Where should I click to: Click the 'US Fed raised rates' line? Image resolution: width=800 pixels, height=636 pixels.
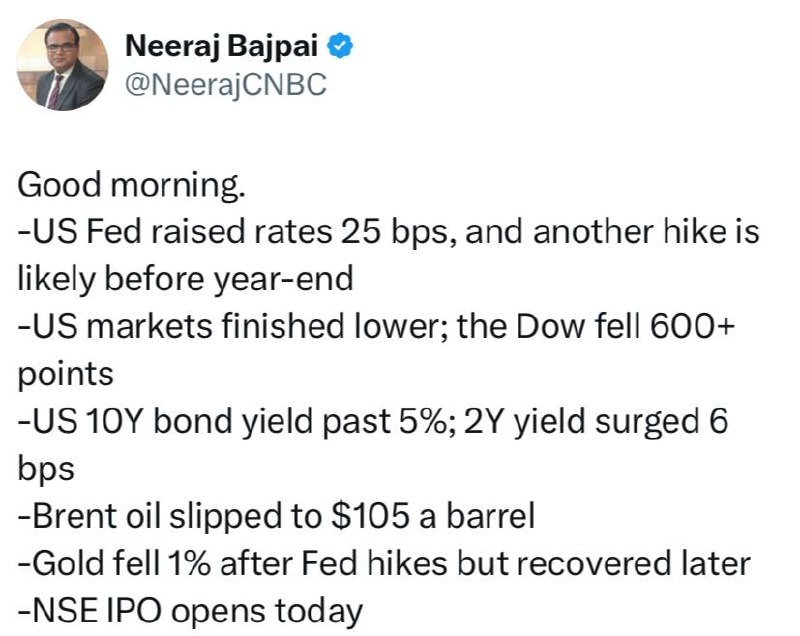click(388, 233)
